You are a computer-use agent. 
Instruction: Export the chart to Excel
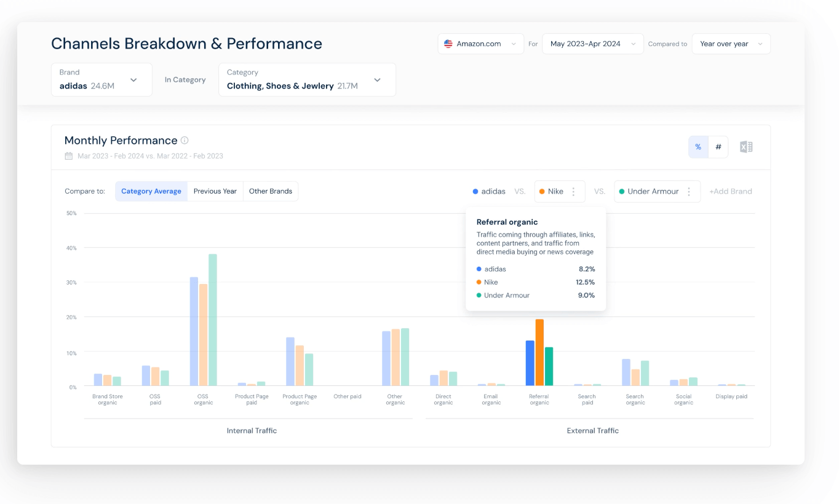pyautogui.click(x=746, y=147)
